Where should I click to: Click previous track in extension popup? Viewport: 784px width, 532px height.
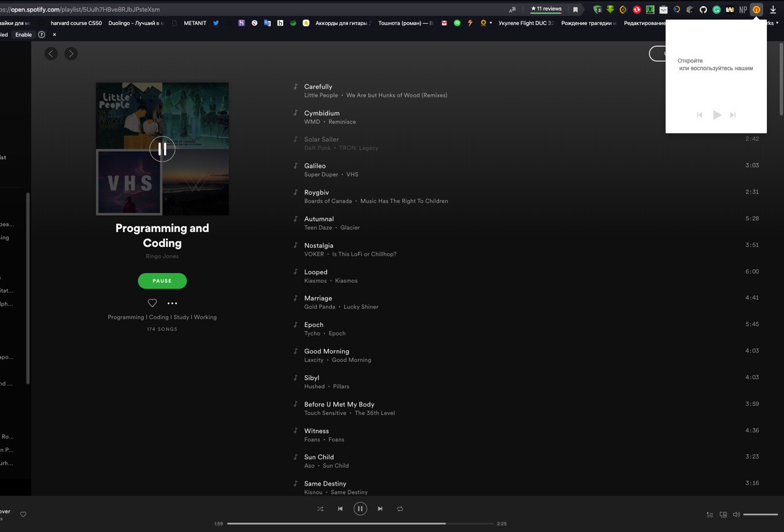699,115
